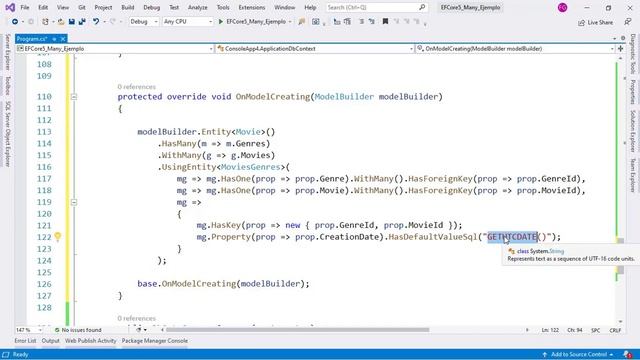Click the bookmark toolbar icon
The width and height of the screenshot is (640, 360).
(x=385, y=22)
